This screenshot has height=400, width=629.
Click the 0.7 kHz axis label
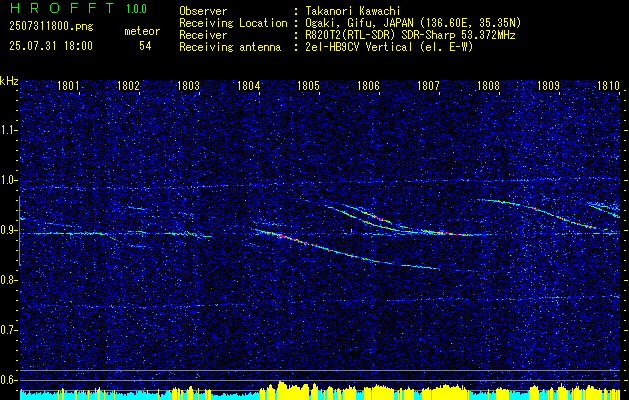[x=7, y=331]
